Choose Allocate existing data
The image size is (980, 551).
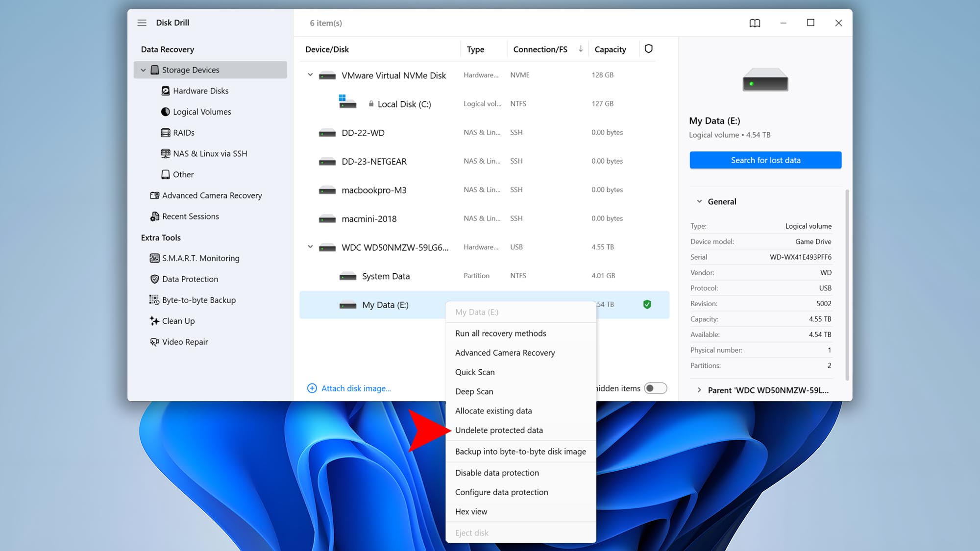coord(520,411)
